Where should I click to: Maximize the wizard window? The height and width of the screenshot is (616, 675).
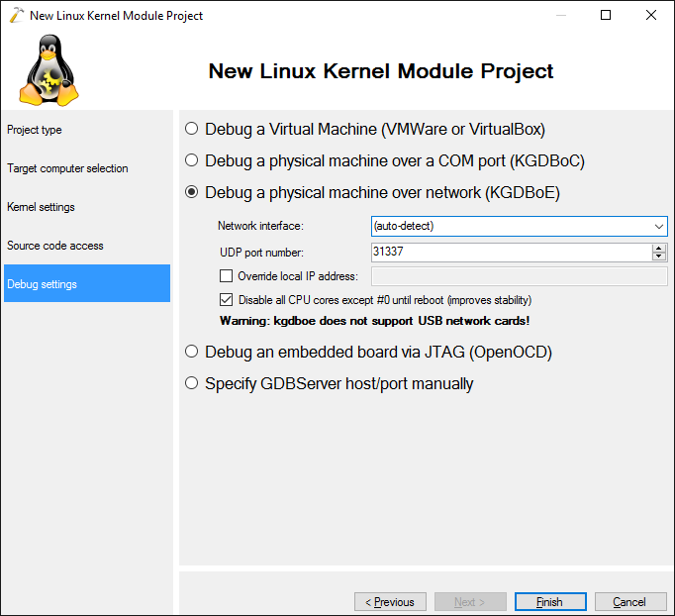[606, 15]
